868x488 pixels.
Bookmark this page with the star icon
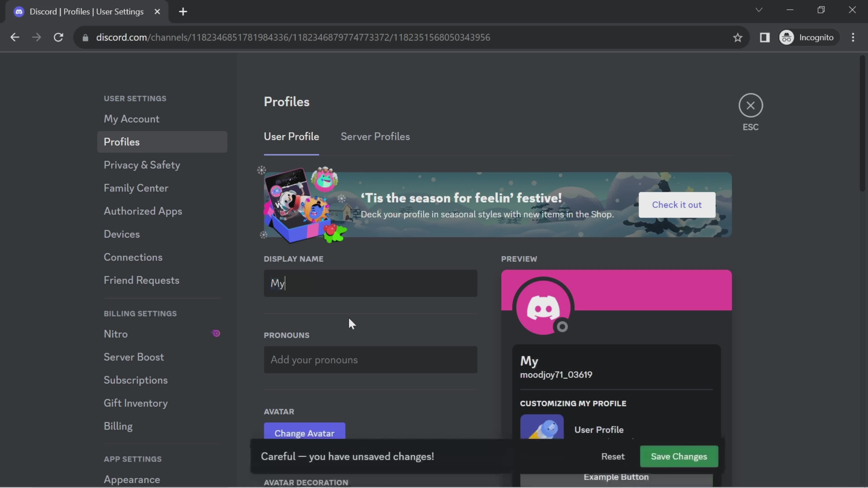pyautogui.click(x=738, y=37)
